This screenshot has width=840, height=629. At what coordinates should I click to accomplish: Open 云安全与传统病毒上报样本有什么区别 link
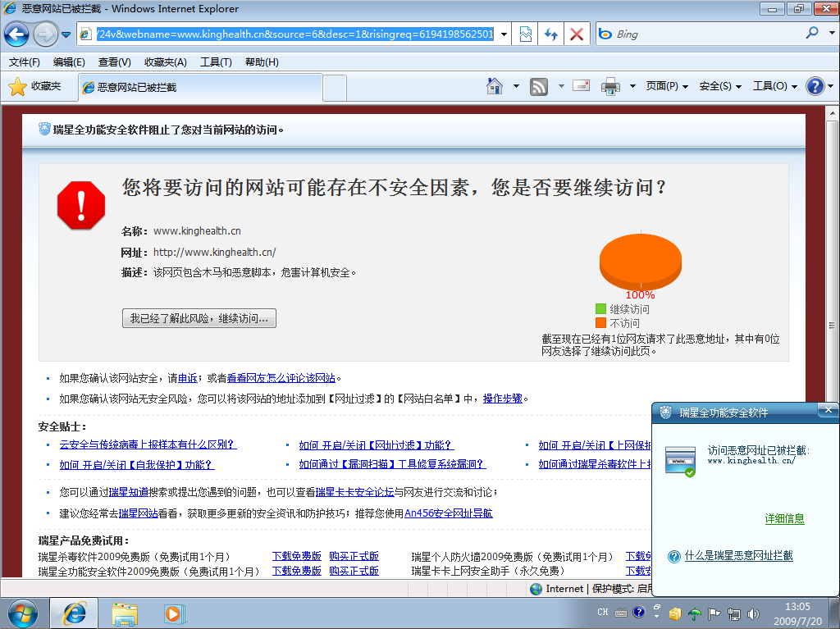click(148, 444)
